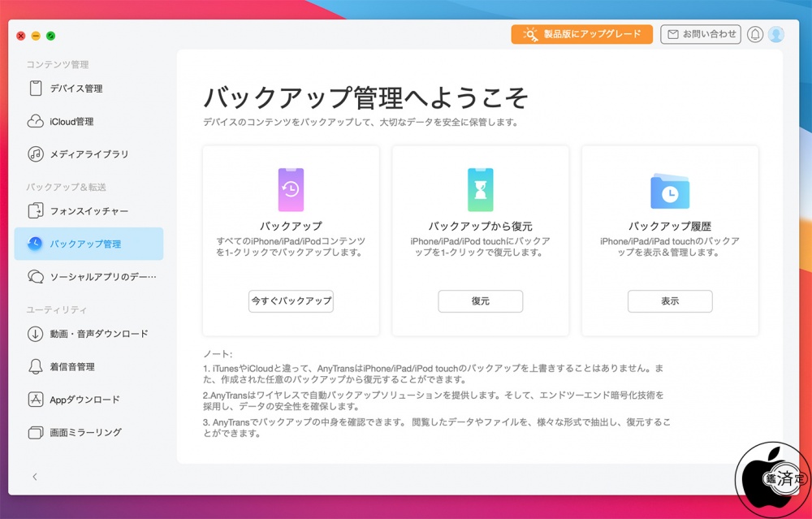Click the 着信音管理 bell icon

point(35,367)
